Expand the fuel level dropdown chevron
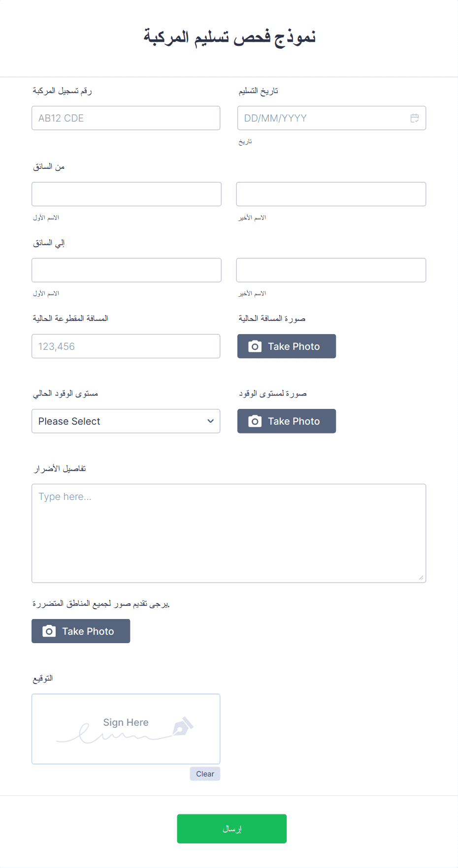458x868 pixels. click(x=210, y=421)
